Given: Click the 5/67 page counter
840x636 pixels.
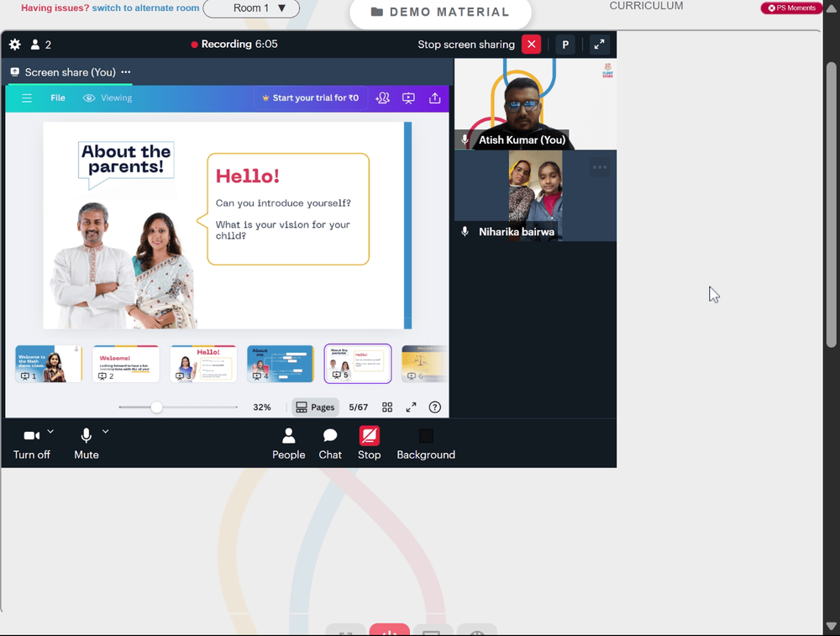Looking at the screenshot, I should click(359, 407).
